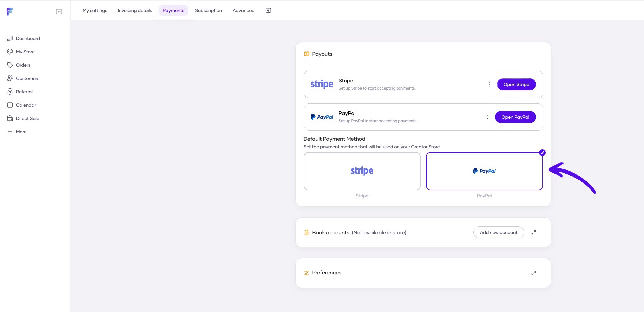Image resolution: width=644 pixels, height=312 pixels.
Task: Click the Open PayPal button
Action: pos(515,117)
